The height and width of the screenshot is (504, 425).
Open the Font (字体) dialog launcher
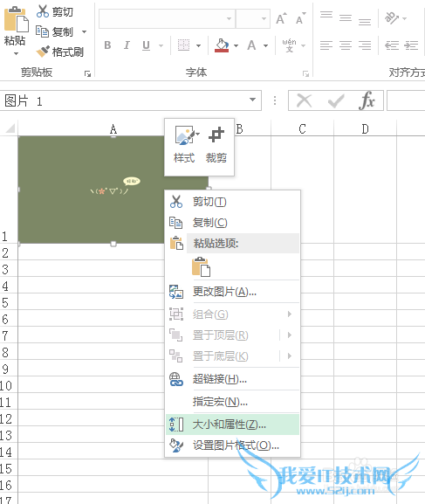click(305, 74)
